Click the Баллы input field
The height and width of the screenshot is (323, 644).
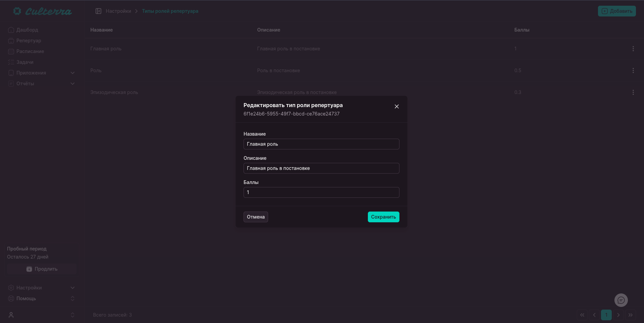coord(321,192)
